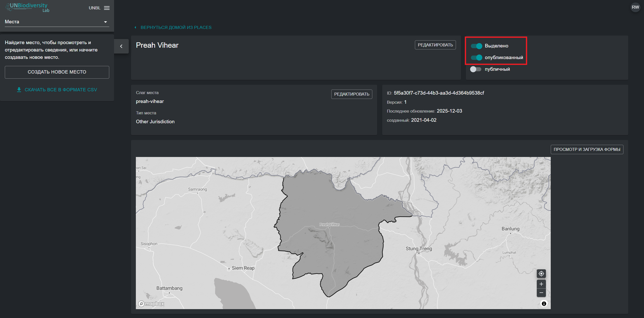The width and height of the screenshot is (644, 318).
Task: Click the map geolocate target icon
Action: tap(541, 274)
